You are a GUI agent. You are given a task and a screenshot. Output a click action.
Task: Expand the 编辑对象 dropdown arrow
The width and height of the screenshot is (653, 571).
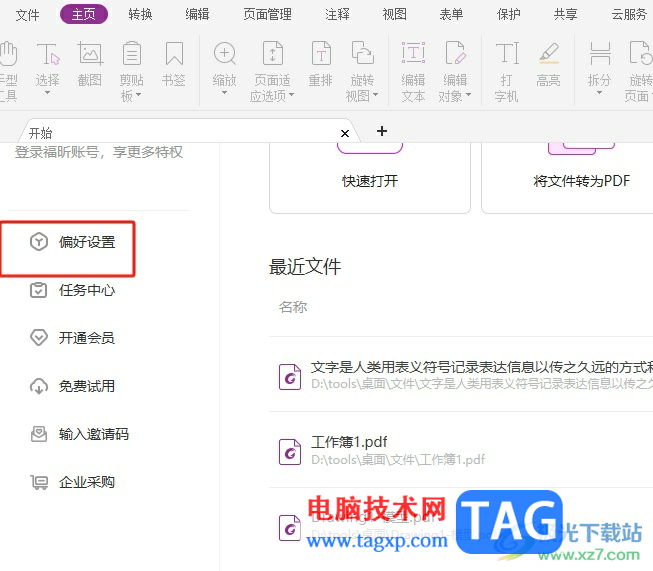469,95
